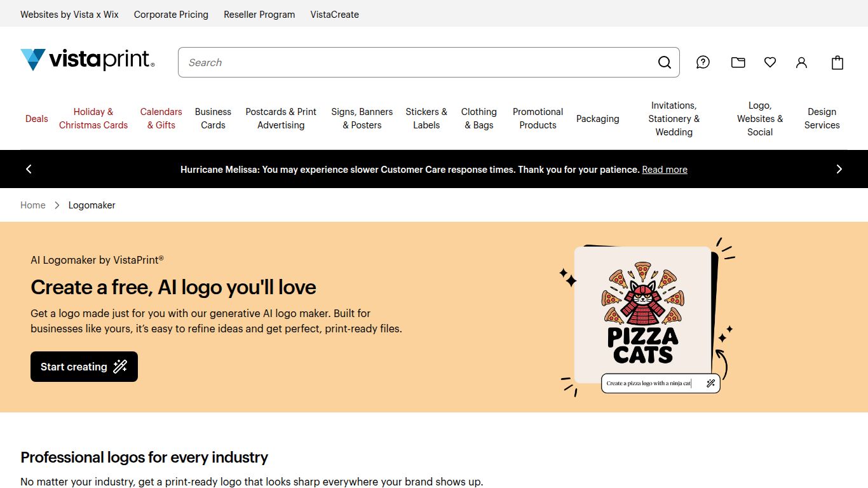Follow the Read more link

click(x=664, y=170)
